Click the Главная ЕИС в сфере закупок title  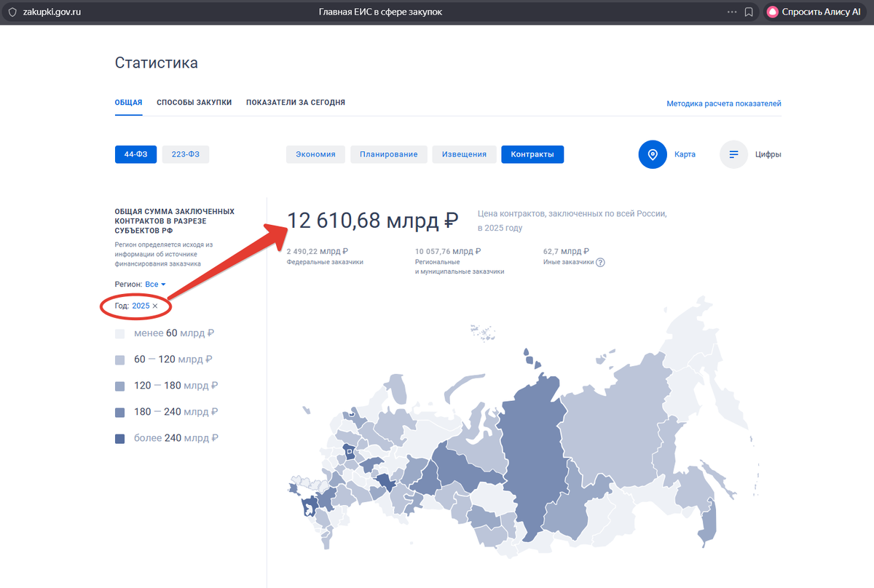(x=380, y=12)
